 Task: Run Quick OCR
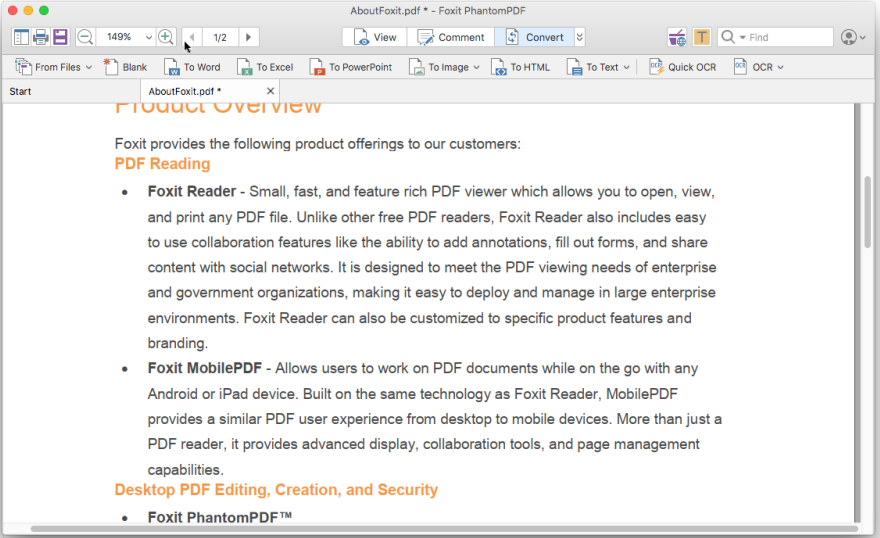(x=682, y=67)
